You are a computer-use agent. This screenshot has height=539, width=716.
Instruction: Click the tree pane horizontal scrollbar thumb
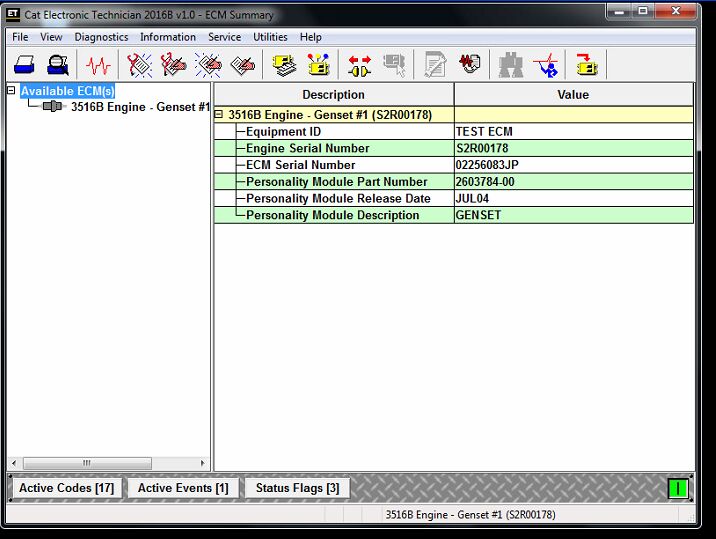point(87,463)
